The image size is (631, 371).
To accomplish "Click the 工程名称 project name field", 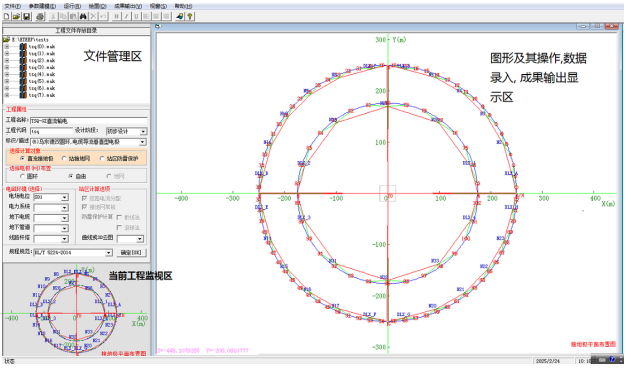I will tap(89, 121).
